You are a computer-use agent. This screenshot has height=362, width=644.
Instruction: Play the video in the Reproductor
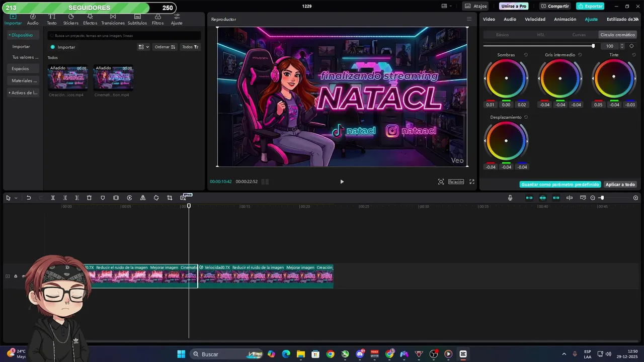click(x=342, y=182)
